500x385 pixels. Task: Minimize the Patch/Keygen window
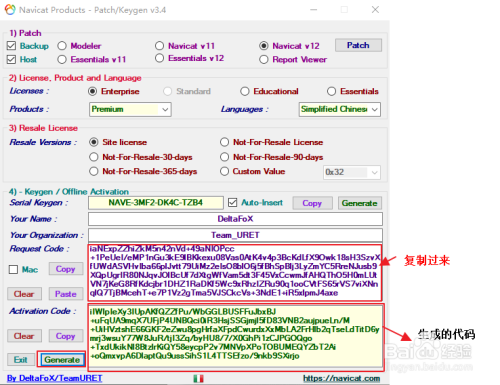coord(313,10)
